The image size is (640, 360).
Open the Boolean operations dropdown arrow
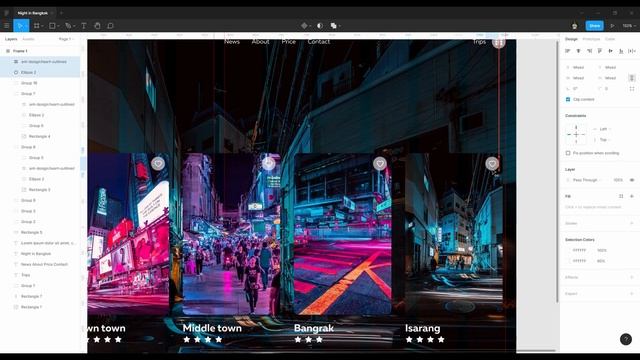340,26
